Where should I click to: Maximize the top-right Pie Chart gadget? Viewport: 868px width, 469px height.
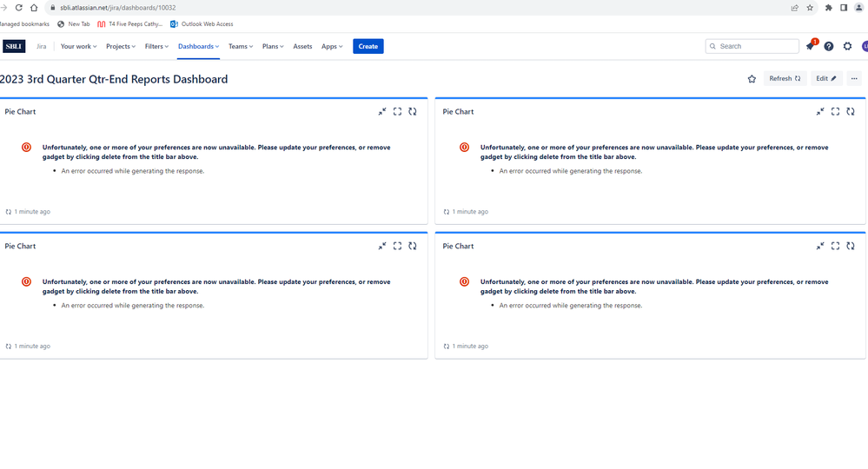(835, 112)
